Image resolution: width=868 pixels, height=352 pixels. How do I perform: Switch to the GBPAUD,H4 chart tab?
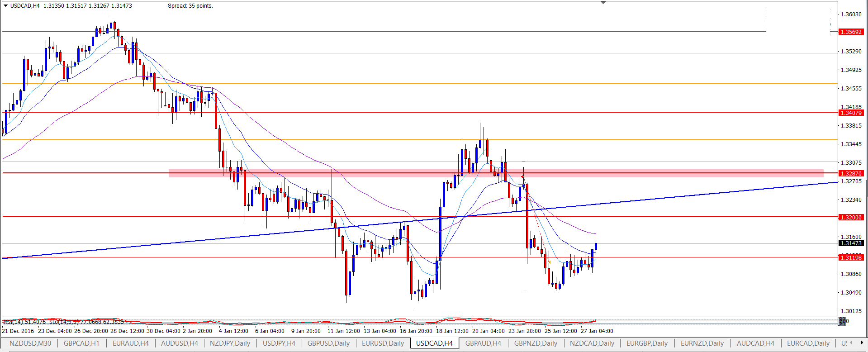pyautogui.click(x=484, y=343)
